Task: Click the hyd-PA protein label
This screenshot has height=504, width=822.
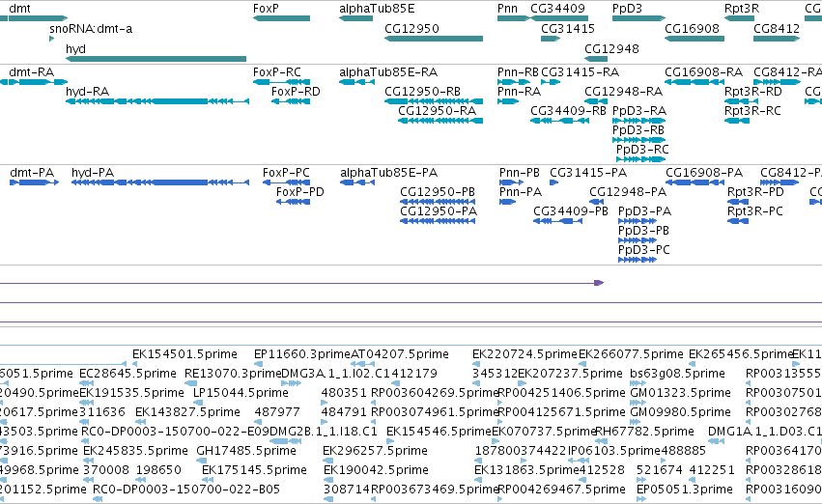Action: tap(93, 173)
